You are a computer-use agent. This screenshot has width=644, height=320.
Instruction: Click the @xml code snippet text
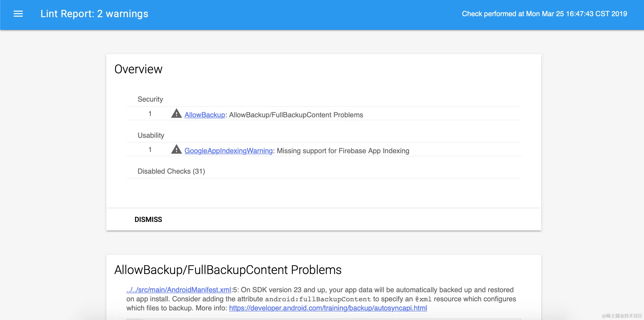point(423,299)
